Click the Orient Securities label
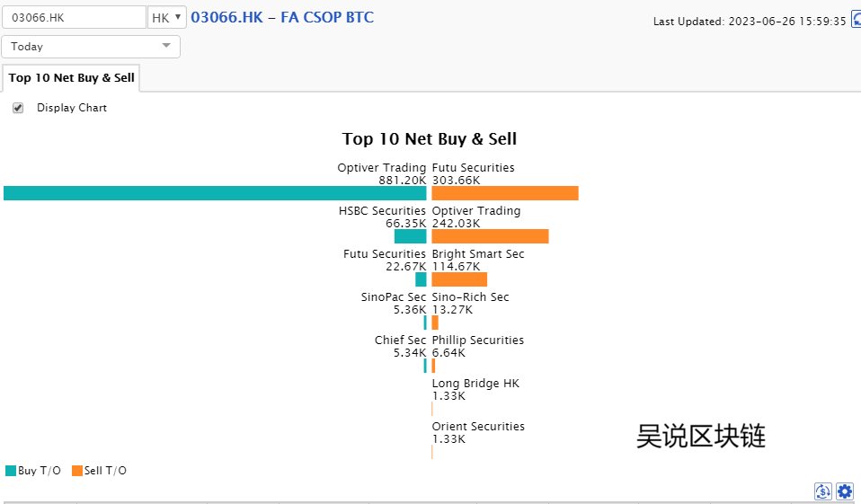861x504 pixels. 478,427
